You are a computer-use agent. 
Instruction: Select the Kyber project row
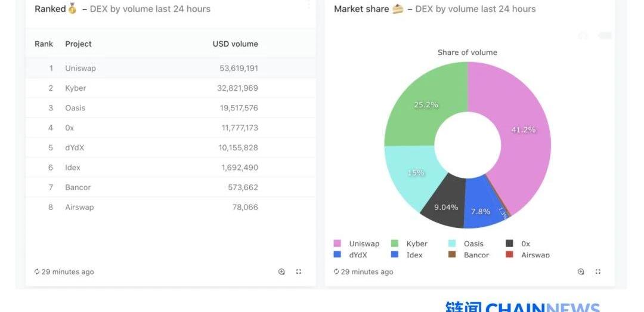pyautogui.click(x=171, y=88)
